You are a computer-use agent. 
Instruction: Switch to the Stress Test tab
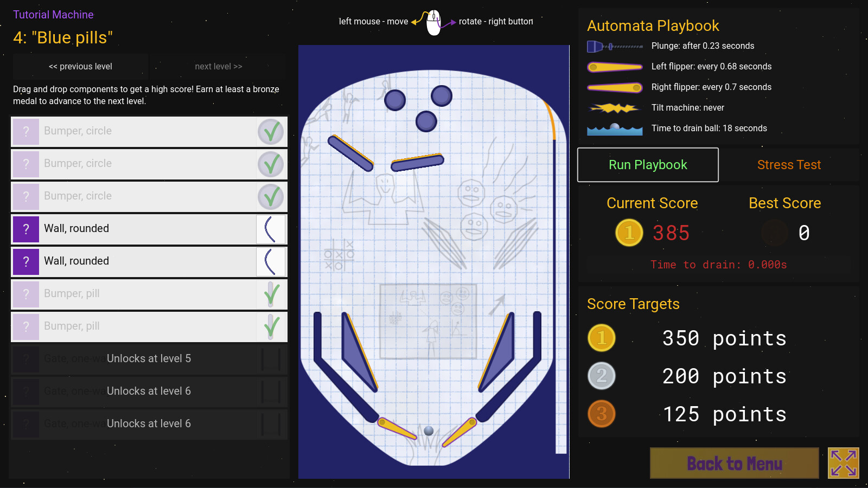(789, 165)
